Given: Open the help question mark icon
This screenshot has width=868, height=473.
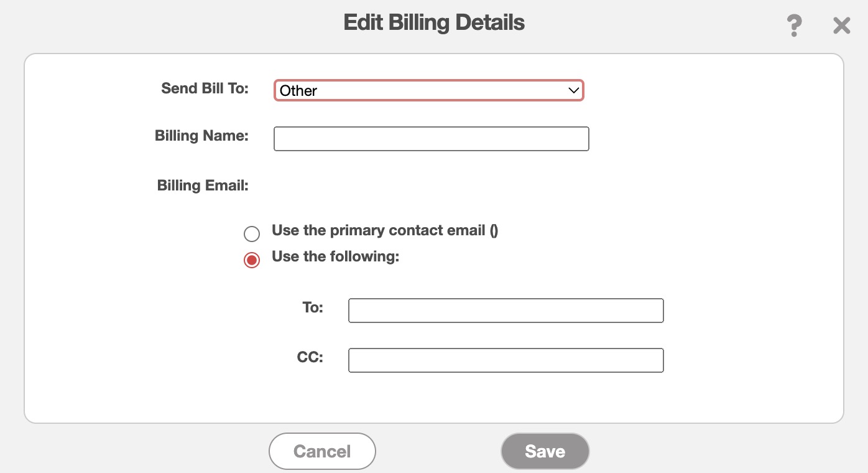Looking at the screenshot, I should coord(793,26).
